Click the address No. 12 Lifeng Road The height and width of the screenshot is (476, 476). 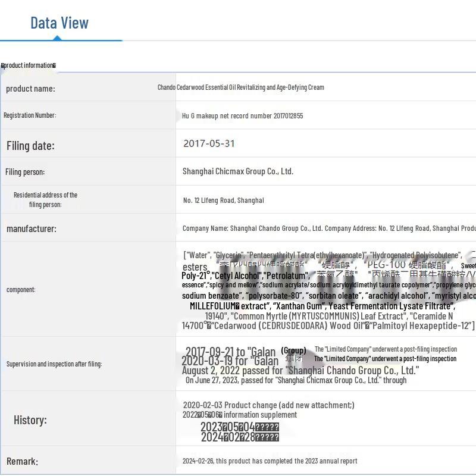point(223,201)
